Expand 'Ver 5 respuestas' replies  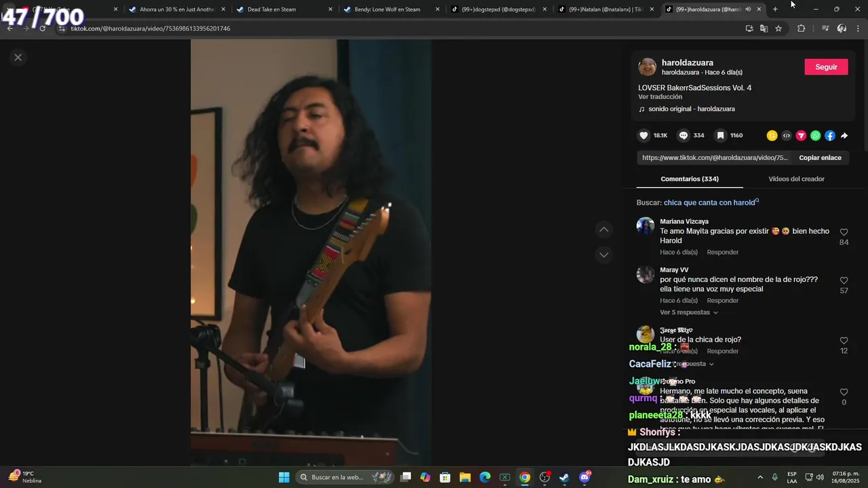point(689,312)
